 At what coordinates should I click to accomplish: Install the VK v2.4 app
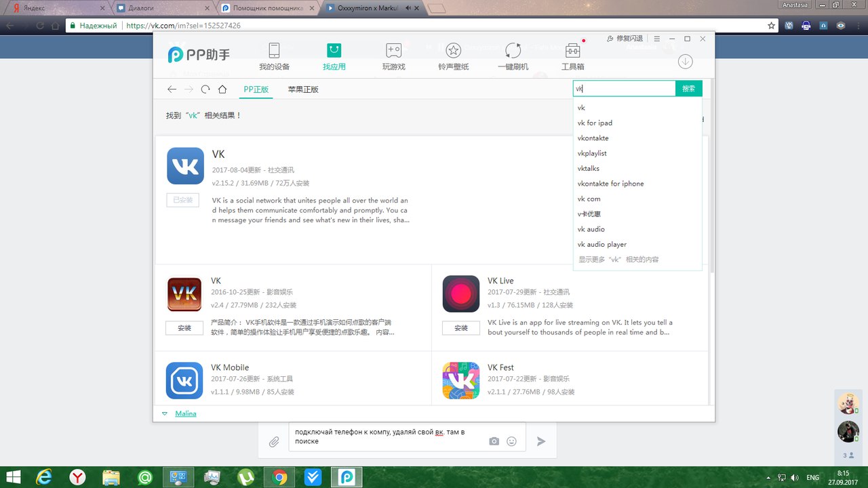click(184, 328)
